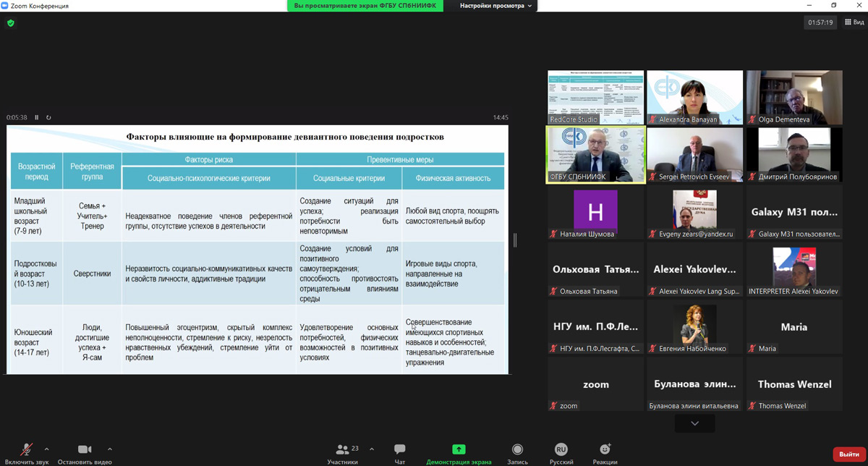Click the red Выйти leave button
Viewport: 868px width, 466px height.
click(x=848, y=454)
